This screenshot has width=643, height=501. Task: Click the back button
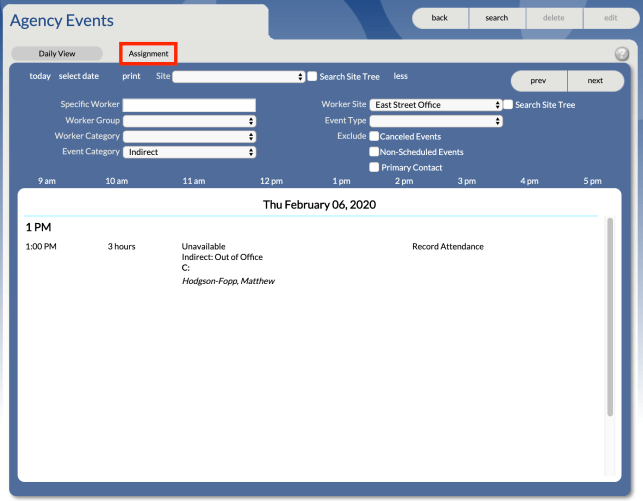(x=440, y=18)
